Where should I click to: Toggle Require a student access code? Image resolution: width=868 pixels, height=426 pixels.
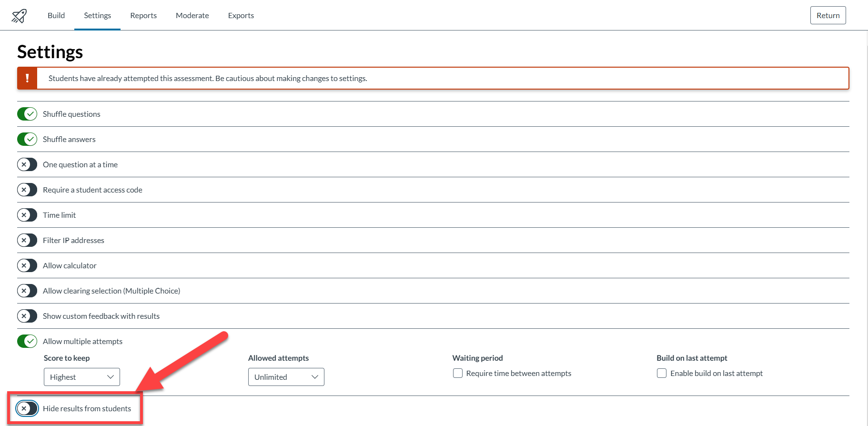27,190
